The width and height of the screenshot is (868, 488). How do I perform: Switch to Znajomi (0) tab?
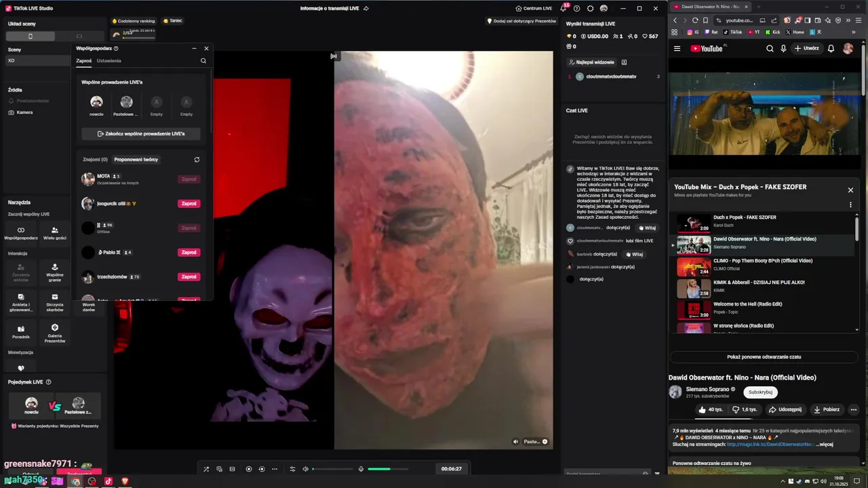click(x=95, y=159)
